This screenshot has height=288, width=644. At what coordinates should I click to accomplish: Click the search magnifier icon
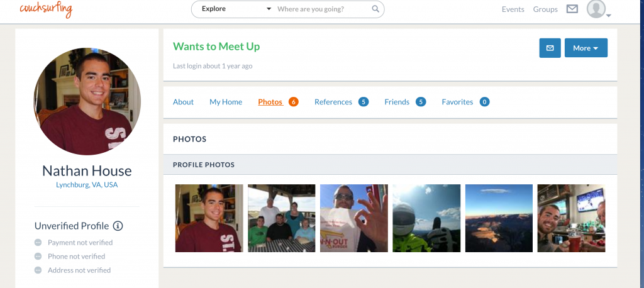375,9
